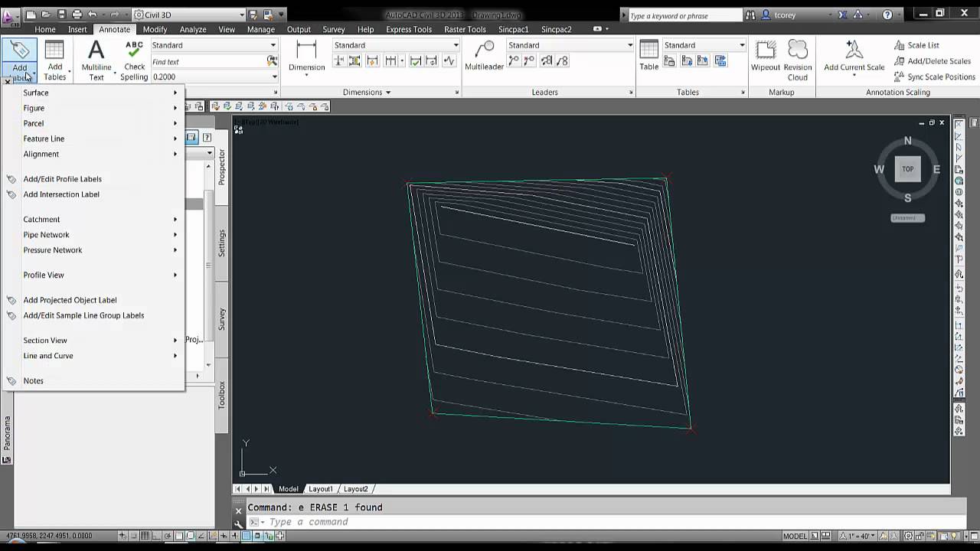Click Add/Delete Scales button
The width and height of the screenshot is (980, 551).
933,61
